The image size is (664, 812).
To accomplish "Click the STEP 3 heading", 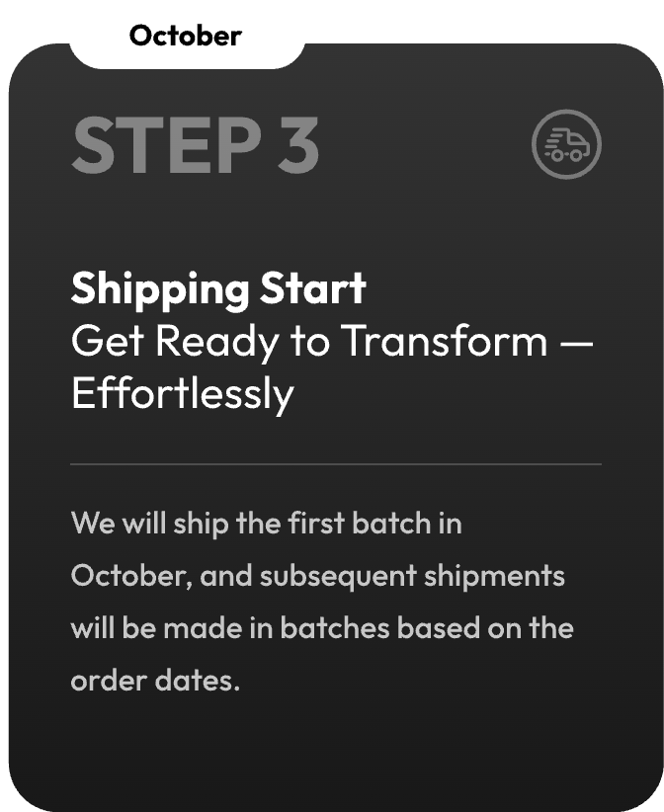I will [195, 144].
